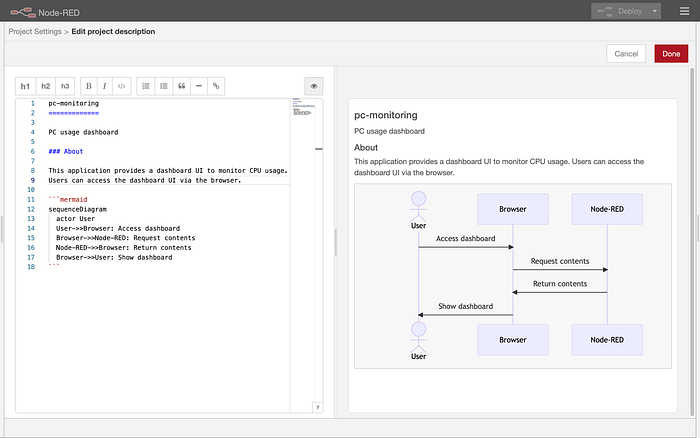700x438 pixels.
Task: Go back to Project Settings breadcrumb
Action: (35, 32)
